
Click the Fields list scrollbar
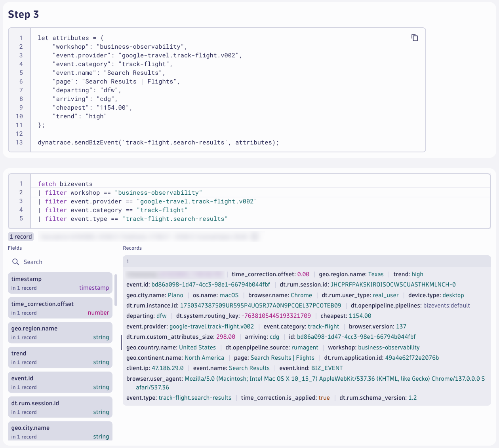click(x=116, y=290)
